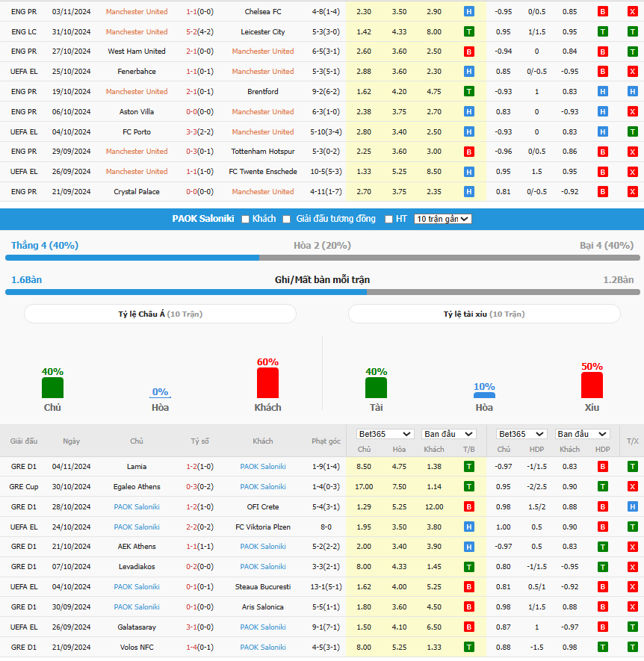Viewport: 644px width, 661px height.
Task: Click the 'PAOK Saloniki' section title in blue bar
Action: (x=203, y=219)
